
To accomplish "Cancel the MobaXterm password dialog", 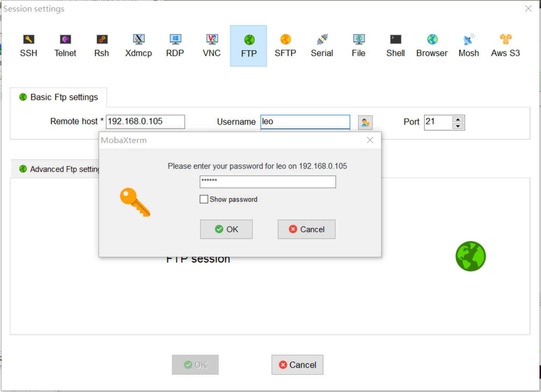I will [x=306, y=229].
